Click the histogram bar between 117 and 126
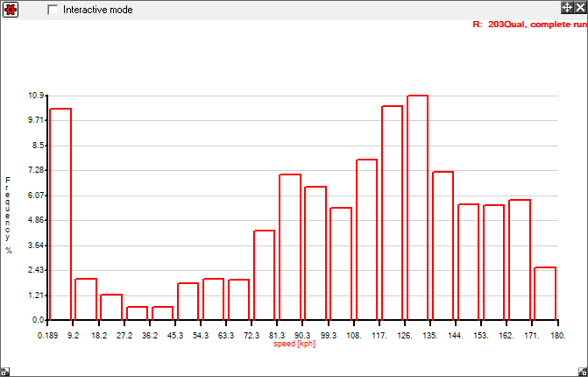Screen dimensions: 588x377 coord(392,213)
